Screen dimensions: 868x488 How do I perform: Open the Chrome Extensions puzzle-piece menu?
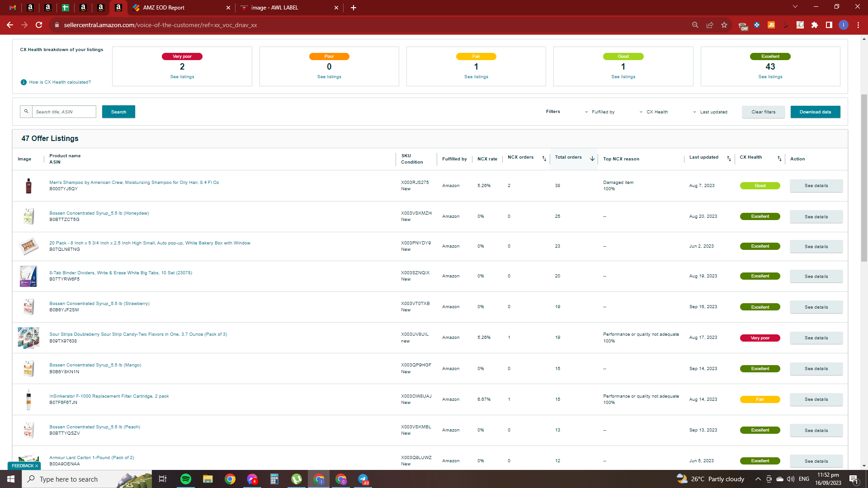pyautogui.click(x=815, y=25)
